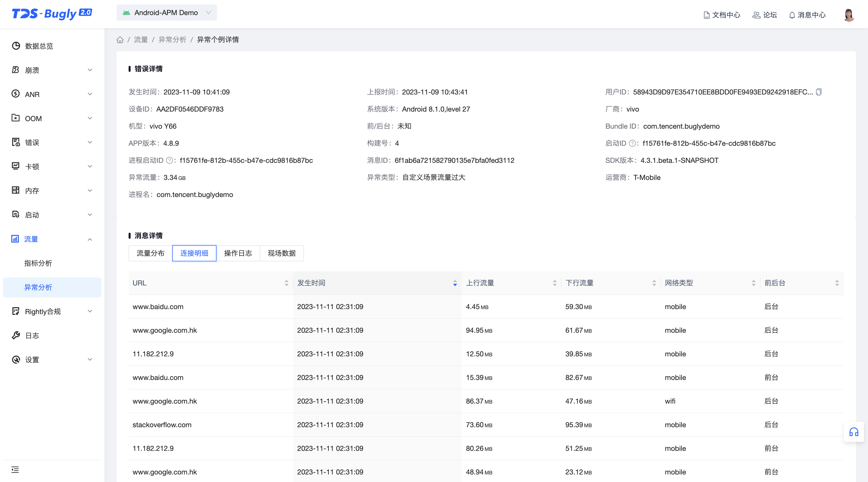This screenshot has height=482, width=868.
Task: Click the OOM sidebar icon
Action: tap(16, 118)
